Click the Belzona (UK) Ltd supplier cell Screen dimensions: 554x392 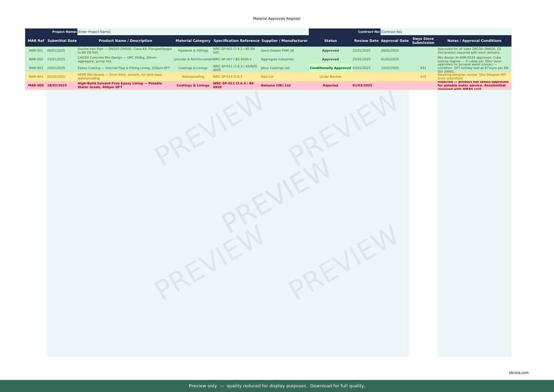[276, 85]
